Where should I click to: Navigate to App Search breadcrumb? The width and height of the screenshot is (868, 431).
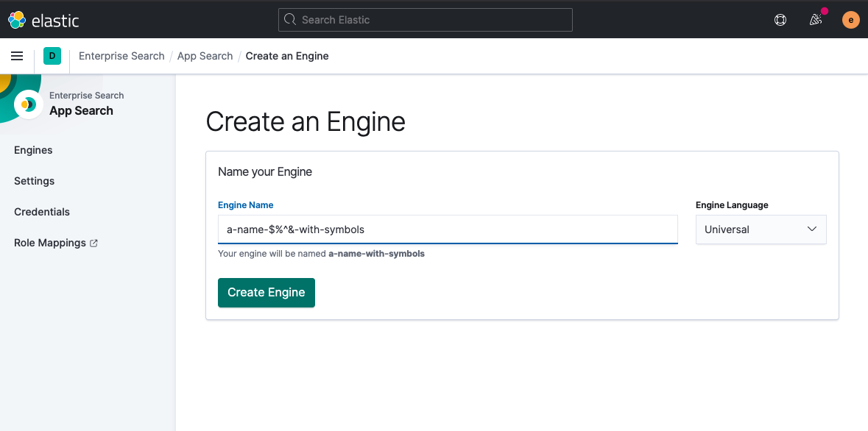pyautogui.click(x=205, y=56)
